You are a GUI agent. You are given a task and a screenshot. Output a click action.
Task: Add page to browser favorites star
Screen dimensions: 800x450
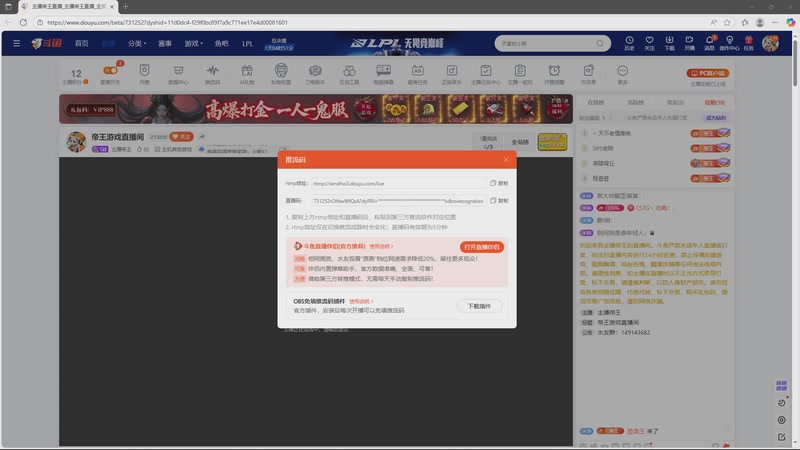pos(727,22)
